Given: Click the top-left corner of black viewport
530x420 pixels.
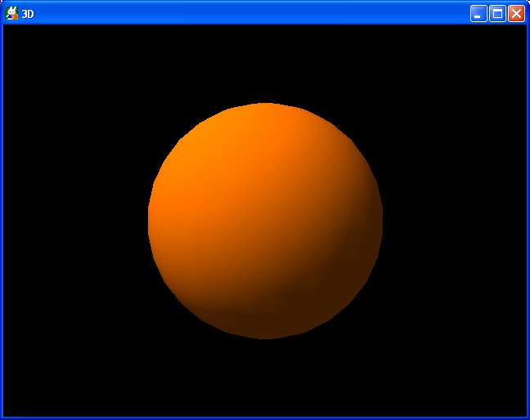Looking at the screenshot, I should pos(7,28).
